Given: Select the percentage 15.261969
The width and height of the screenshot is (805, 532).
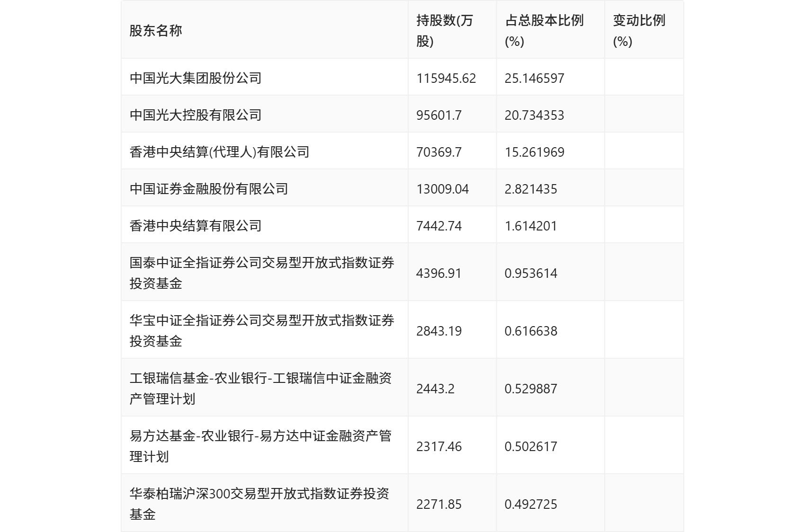Looking at the screenshot, I should pos(535,152).
